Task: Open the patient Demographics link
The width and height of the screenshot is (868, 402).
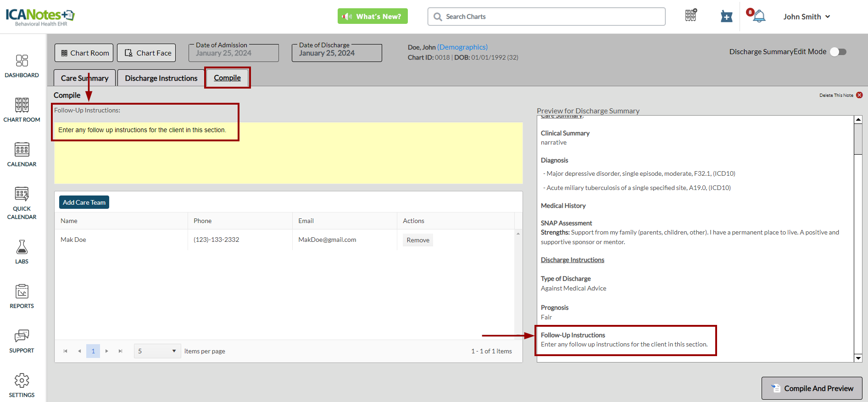Action: pos(462,47)
